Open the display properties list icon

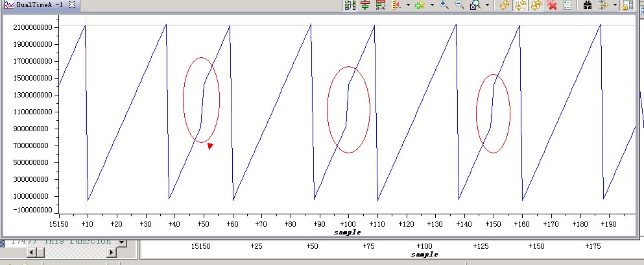567,5
